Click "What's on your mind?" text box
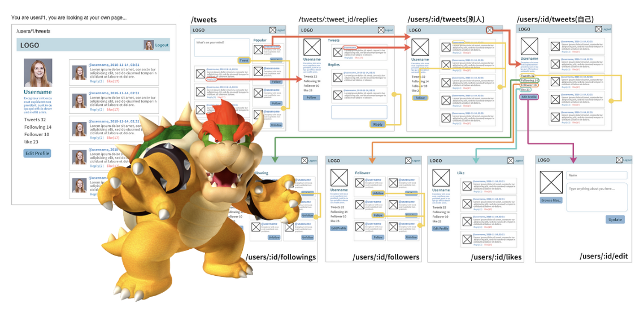The image size is (644, 317). (222, 47)
